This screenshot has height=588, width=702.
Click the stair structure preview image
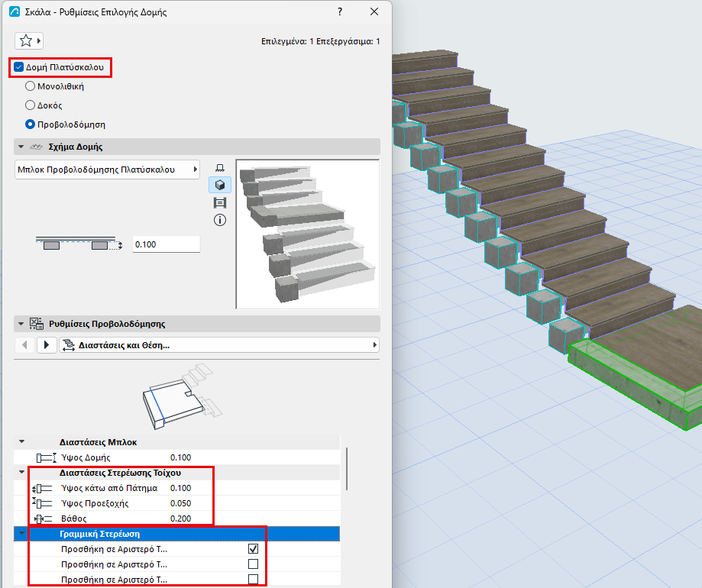pyautogui.click(x=308, y=234)
